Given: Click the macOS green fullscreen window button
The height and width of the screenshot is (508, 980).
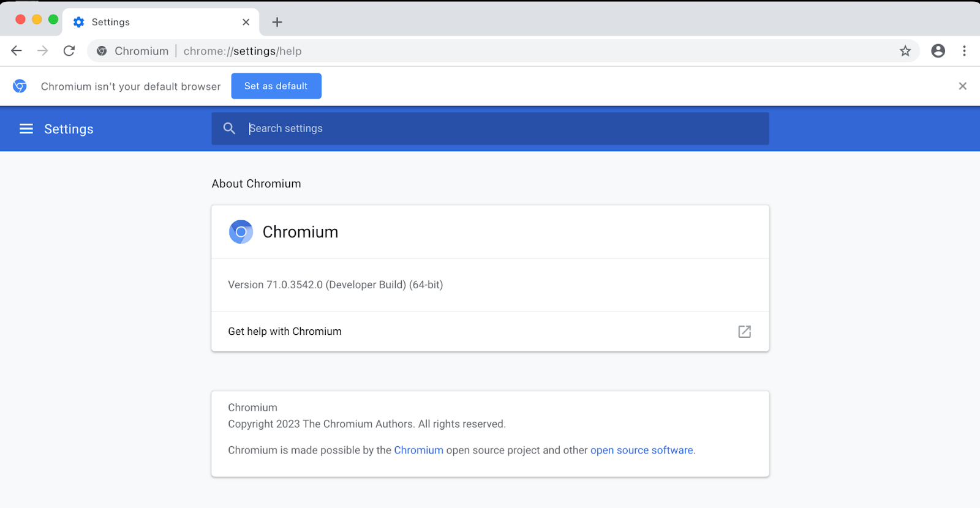Looking at the screenshot, I should tap(53, 20).
